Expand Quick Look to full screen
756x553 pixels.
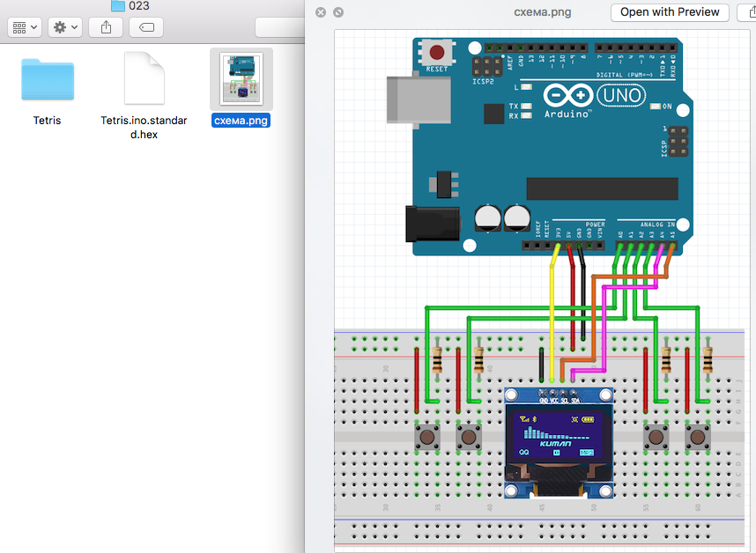[x=338, y=12]
